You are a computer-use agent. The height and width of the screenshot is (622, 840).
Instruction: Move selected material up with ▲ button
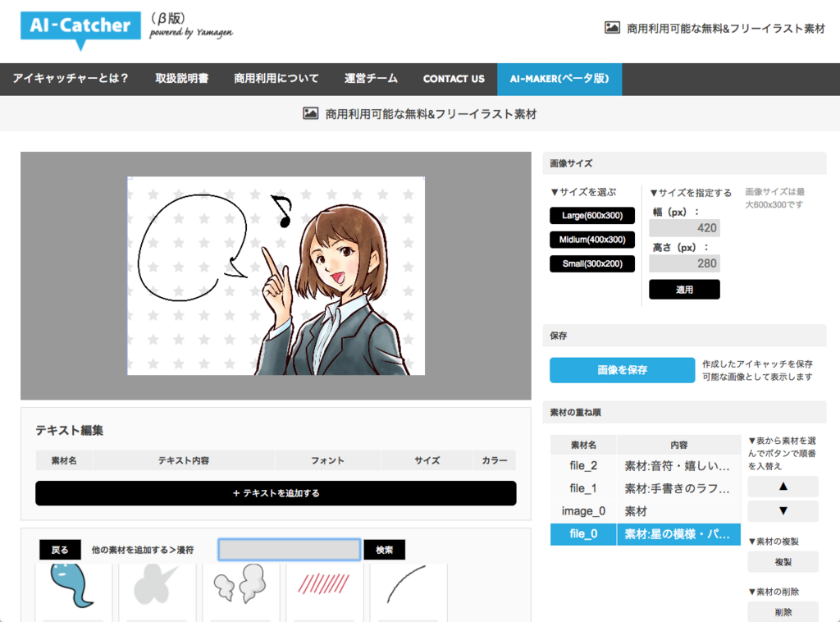783,487
